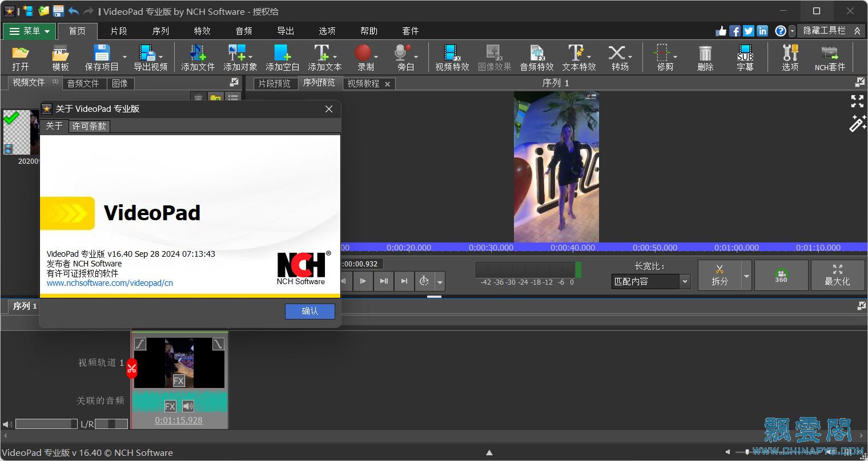Screen dimensions: 868x461
Task: Click the 最大化 maximize preview button
Action: [x=837, y=276]
